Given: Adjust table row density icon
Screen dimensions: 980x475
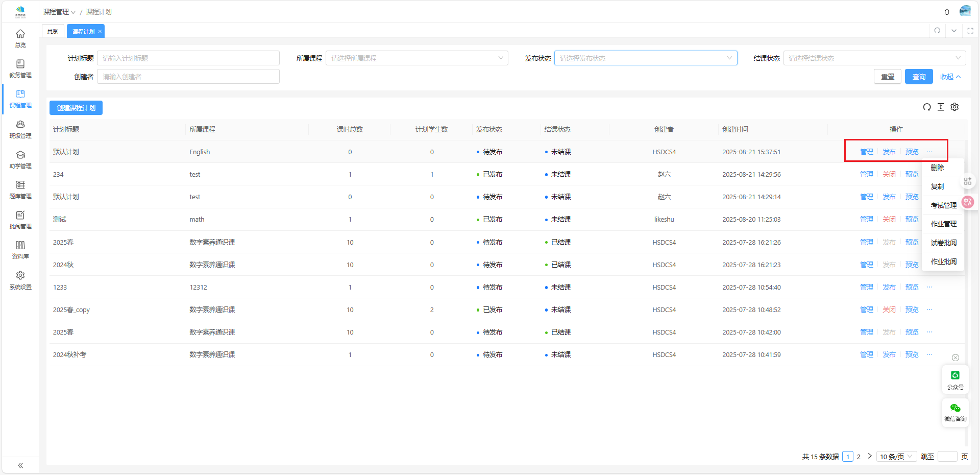Looking at the screenshot, I should coord(941,107).
